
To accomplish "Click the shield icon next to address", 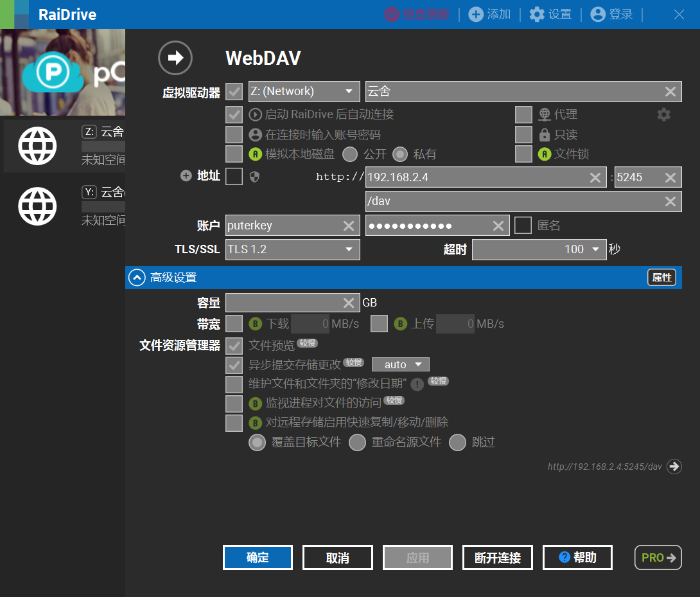I will tap(254, 177).
